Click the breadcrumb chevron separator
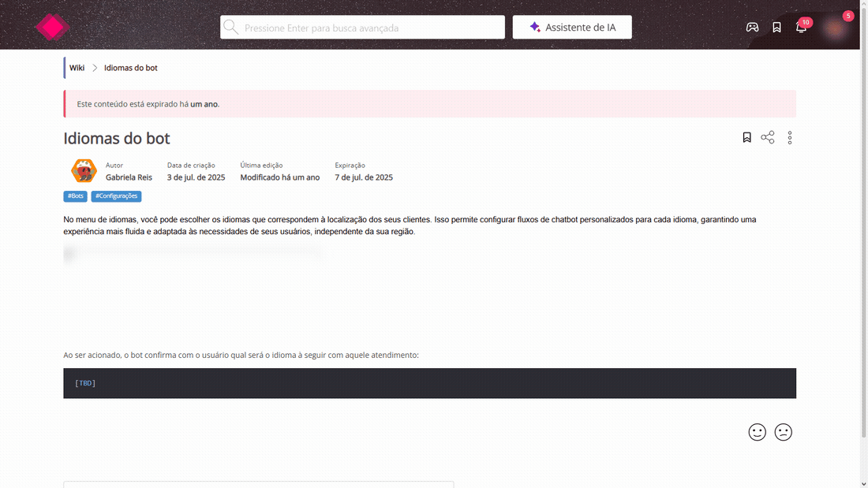 pyautogui.click(x=95, y=68)
